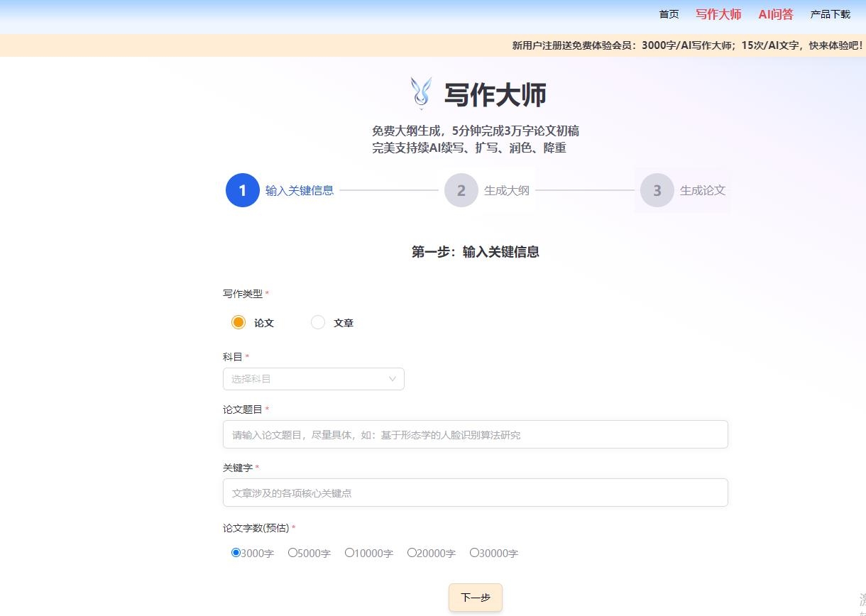Select the 3000字 word count radio

(x=236, y=553)
